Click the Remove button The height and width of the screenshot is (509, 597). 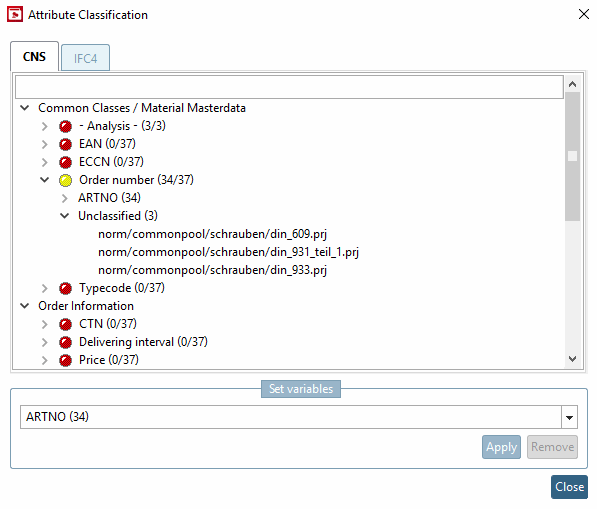552,447
